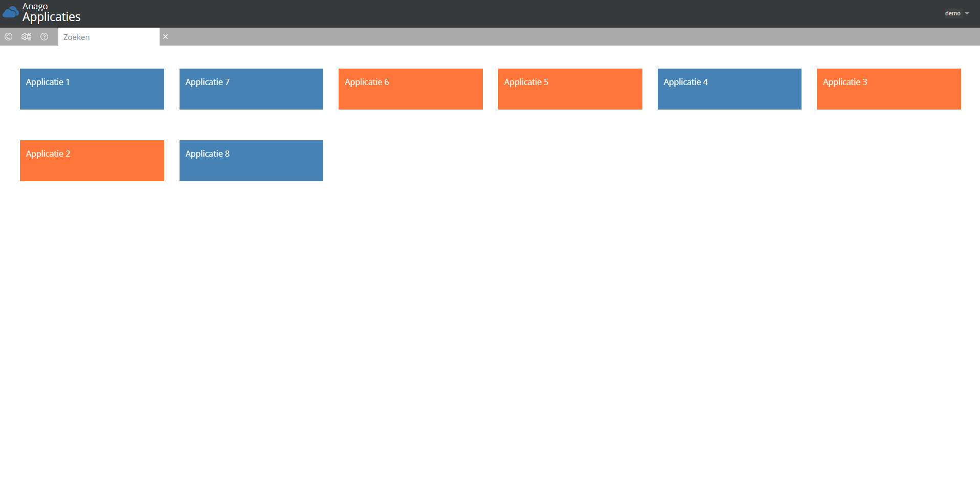Click into the Zoeken search field

(108, 37)
